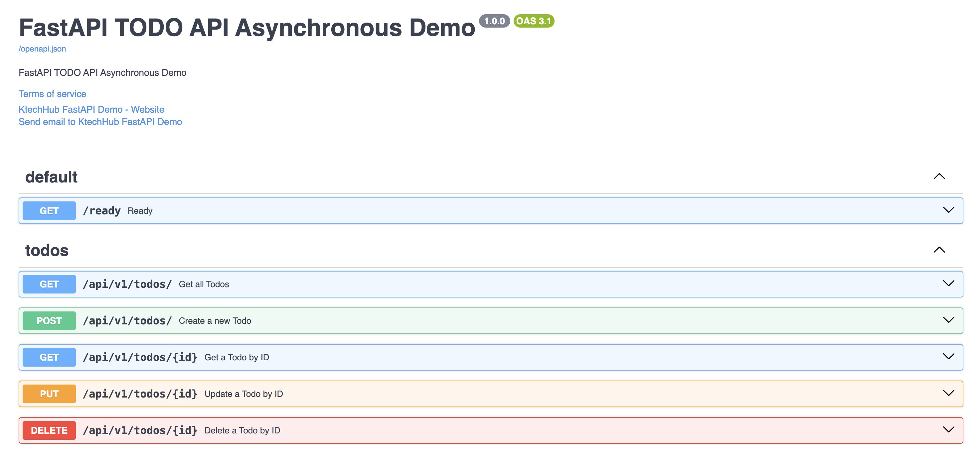980x466 pixels.
Task: Click the DELETE method badge
Action: [x=49, y=430]
